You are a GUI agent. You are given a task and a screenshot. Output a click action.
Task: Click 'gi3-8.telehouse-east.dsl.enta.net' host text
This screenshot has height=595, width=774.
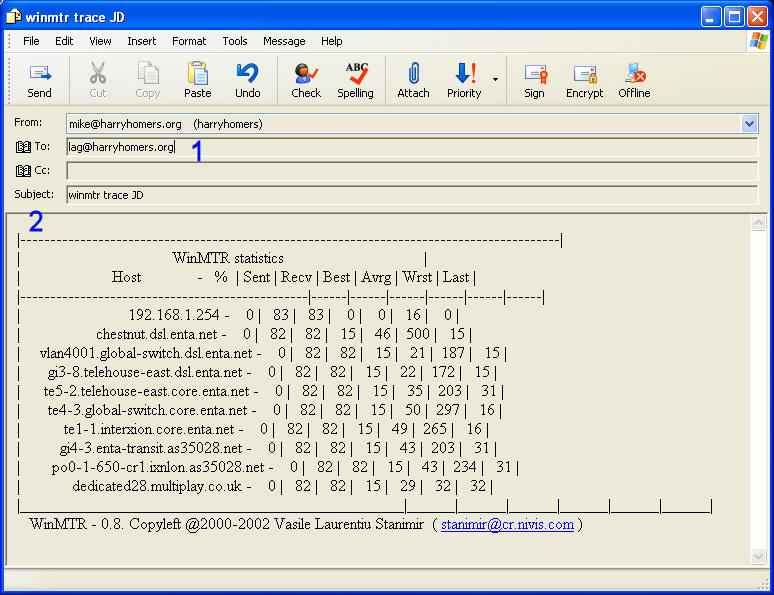[x=145, y=372]
